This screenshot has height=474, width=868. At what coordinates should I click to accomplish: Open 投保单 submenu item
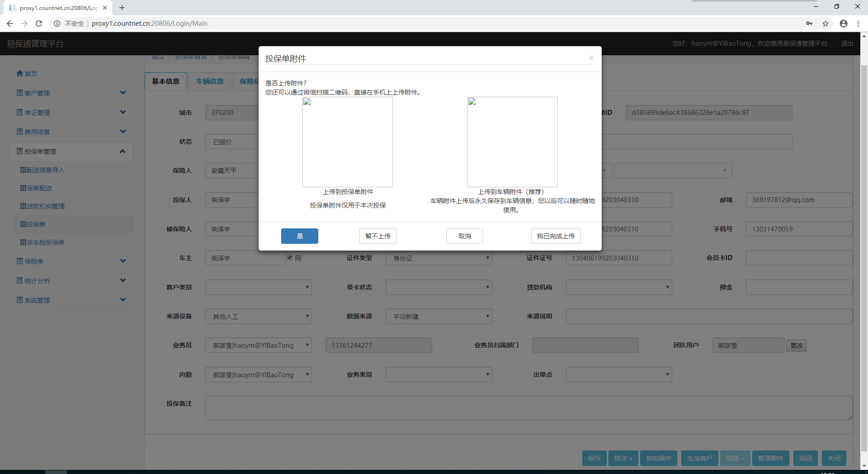click(33, 224)
